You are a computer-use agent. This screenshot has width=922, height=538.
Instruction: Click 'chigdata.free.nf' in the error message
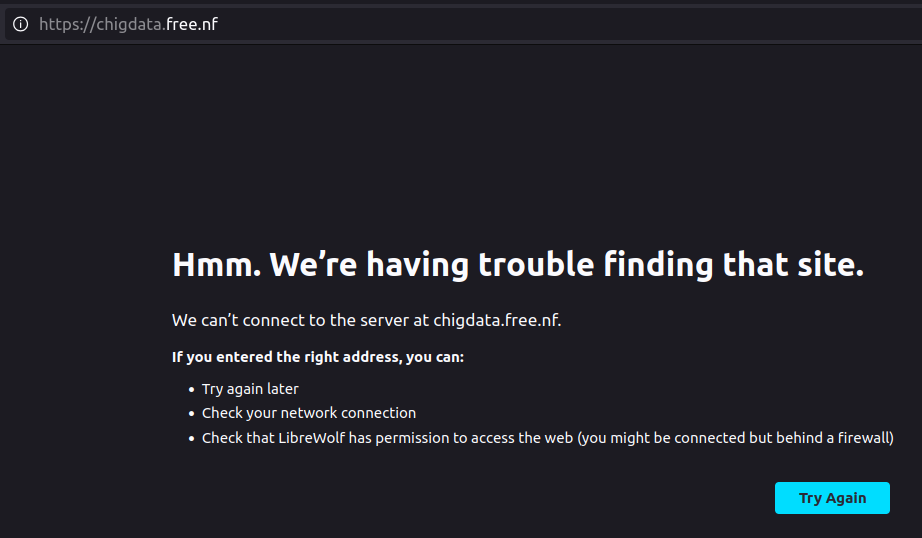click(x=496, y=320)
